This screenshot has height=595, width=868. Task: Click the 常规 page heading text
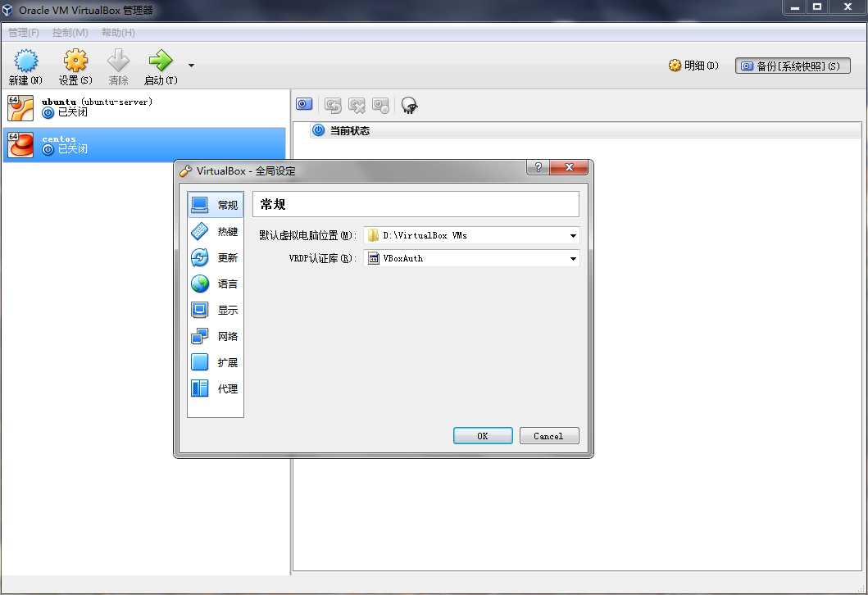point(273,204)
